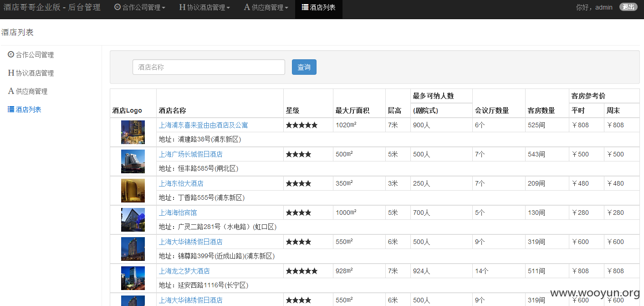Click copyright icon in navbar 合作公司管理

coord(118,7)
